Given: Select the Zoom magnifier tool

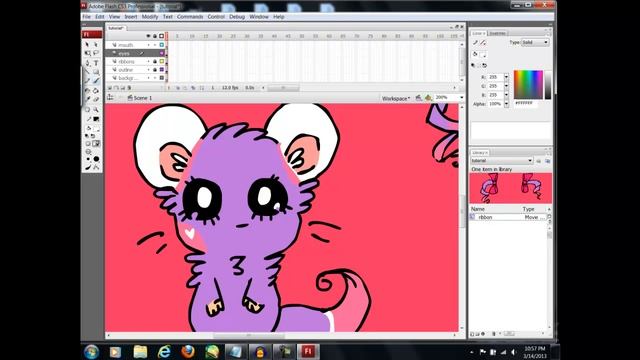Looking at the screenshot, I should click(96, 109).
